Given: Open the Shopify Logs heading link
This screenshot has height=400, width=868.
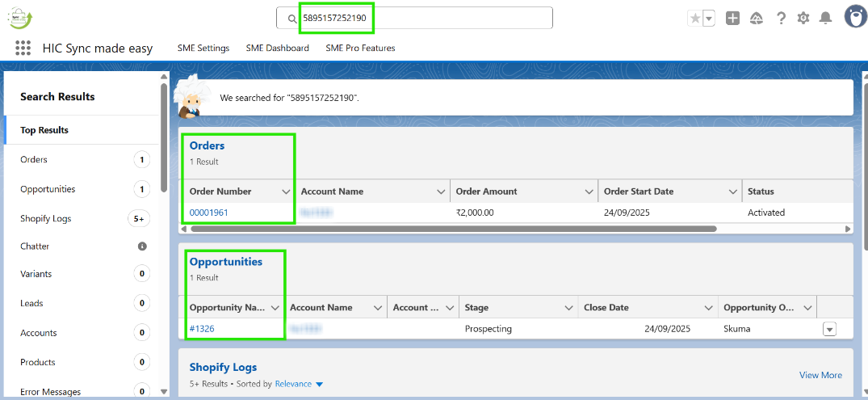Looking at the screenshot, I should 223,367.
